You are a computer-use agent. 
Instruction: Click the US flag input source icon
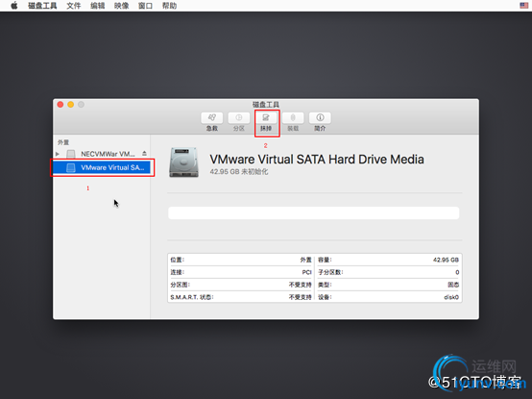tap(523, 5)
